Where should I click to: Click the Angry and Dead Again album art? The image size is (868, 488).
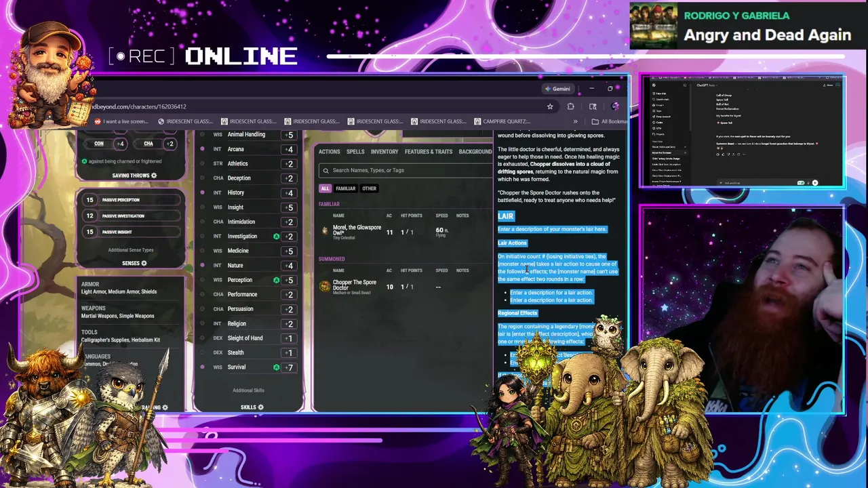coord(654,26)
